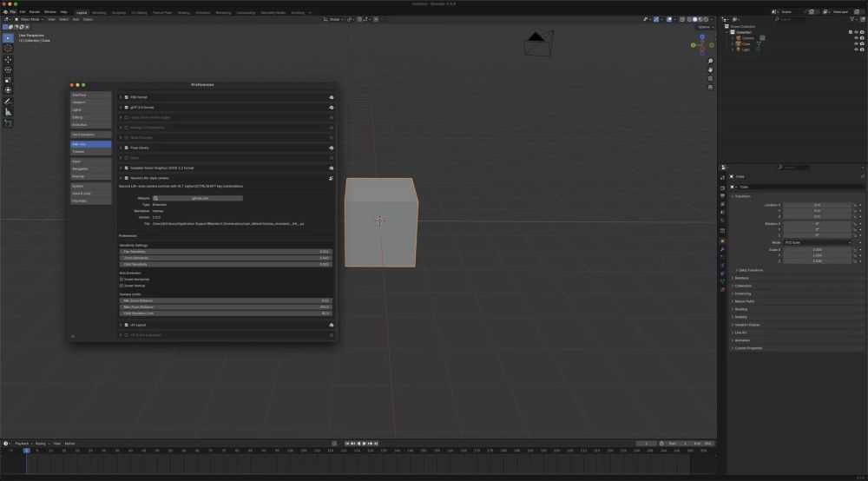The width and height of the screenshot is (868, 481).
Task: Click the viewport zoom magnifier icon
Action: click(710, 62)
